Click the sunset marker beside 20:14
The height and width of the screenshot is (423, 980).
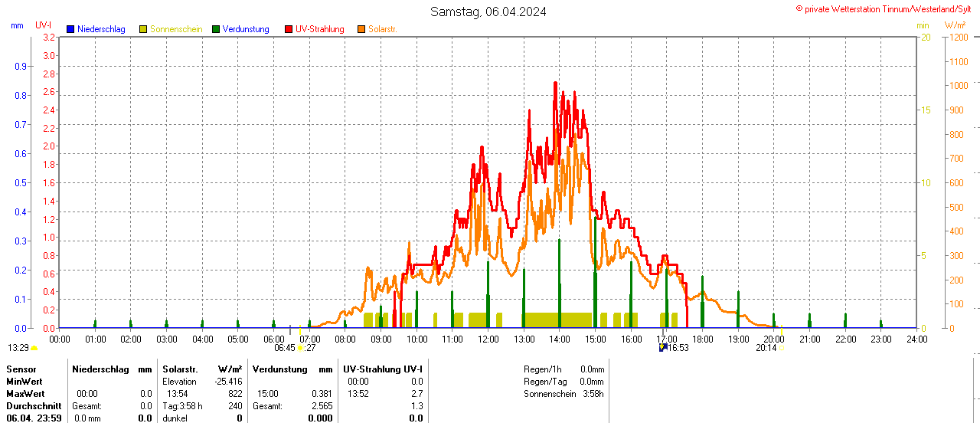(781, 348)
